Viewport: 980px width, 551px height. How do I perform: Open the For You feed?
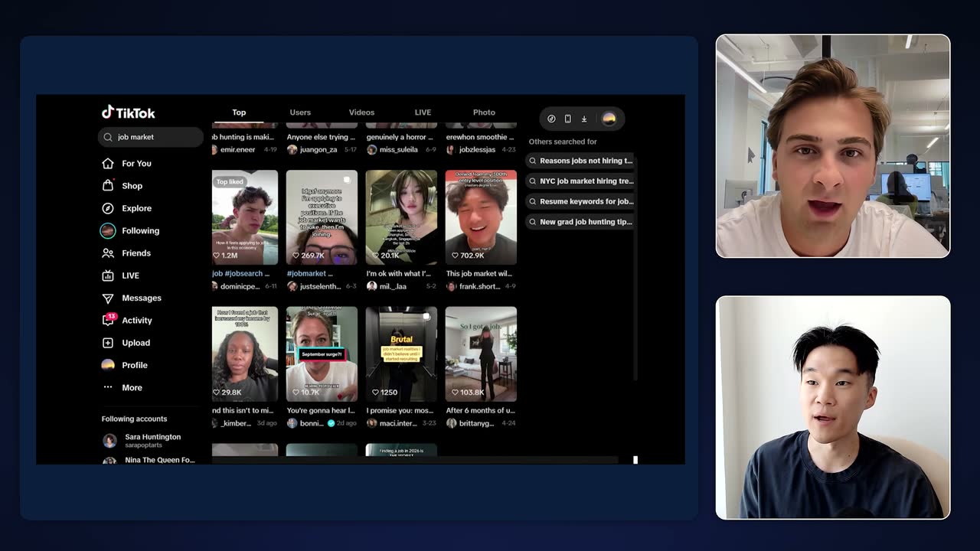(127, 163)
